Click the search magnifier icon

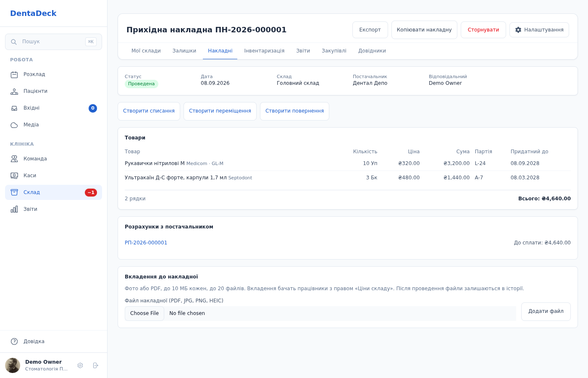click(x=14, y=42)
